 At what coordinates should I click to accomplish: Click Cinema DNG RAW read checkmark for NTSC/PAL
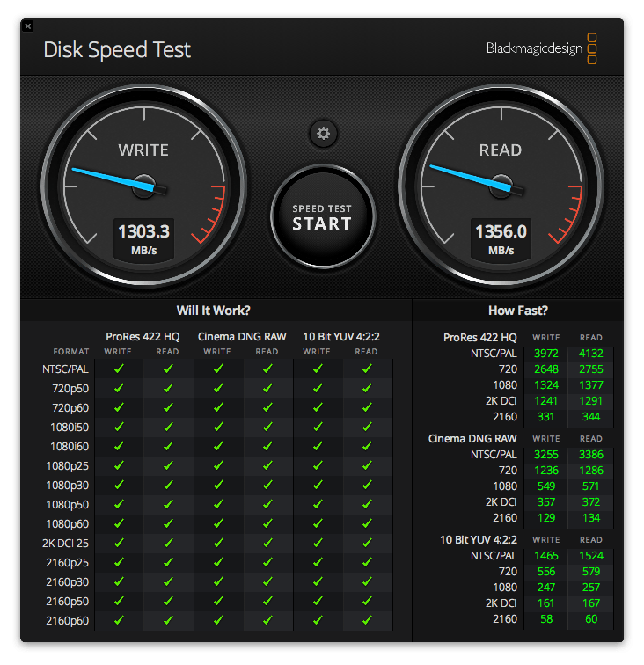[267, 369]
